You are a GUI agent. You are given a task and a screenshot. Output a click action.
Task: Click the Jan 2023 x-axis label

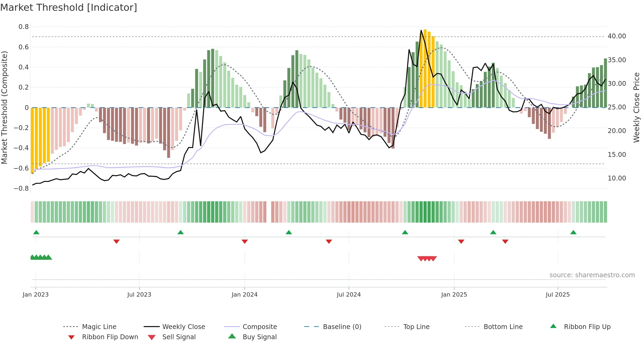[36, 295]
